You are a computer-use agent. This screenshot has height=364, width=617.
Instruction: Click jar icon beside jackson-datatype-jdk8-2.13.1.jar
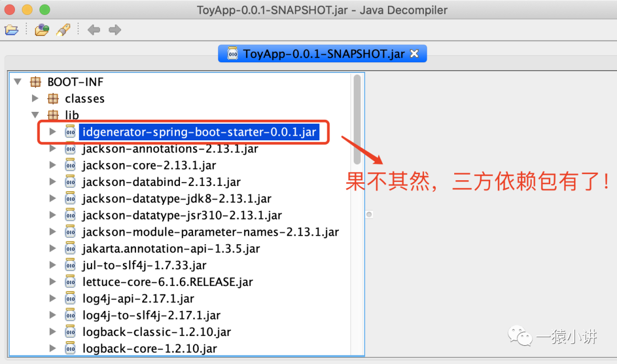click(x=70, y=199)
